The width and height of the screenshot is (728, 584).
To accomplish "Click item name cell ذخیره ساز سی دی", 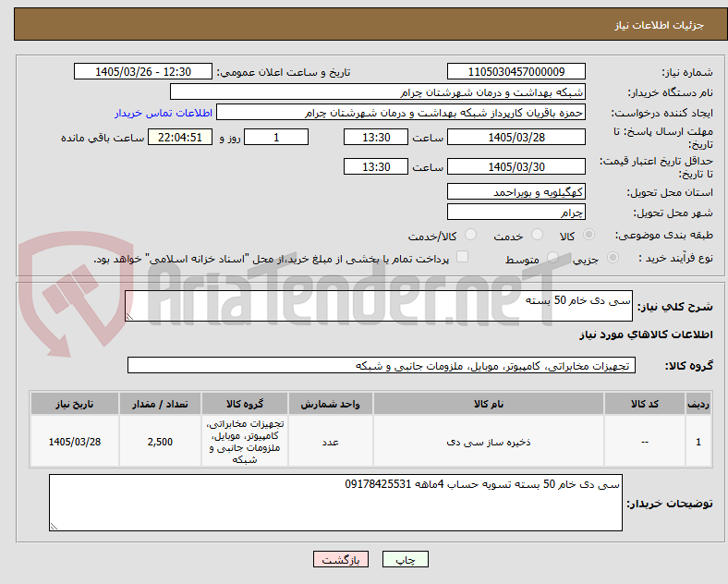I will pyautogui.click(x=489, y=442).
